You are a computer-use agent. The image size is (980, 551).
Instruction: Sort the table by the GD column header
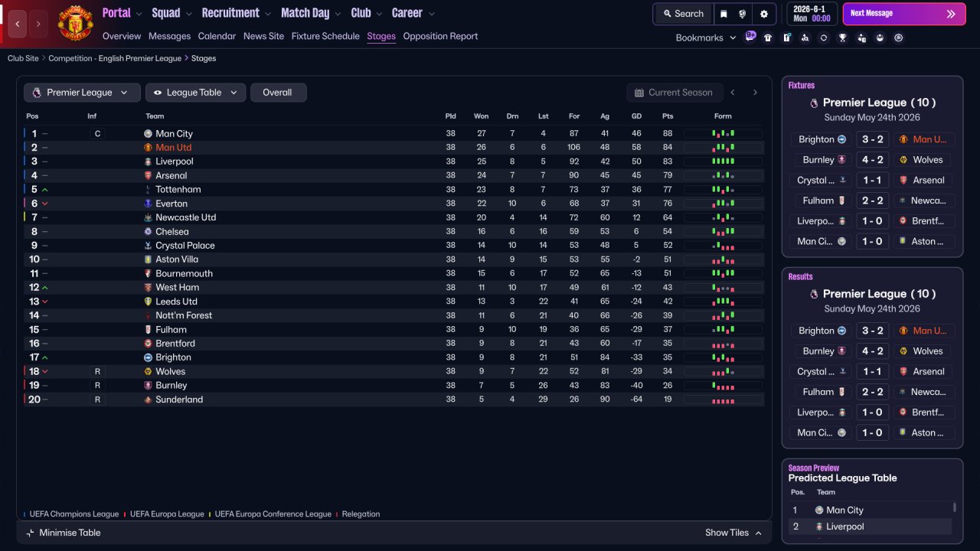click(x=636, y=116)
